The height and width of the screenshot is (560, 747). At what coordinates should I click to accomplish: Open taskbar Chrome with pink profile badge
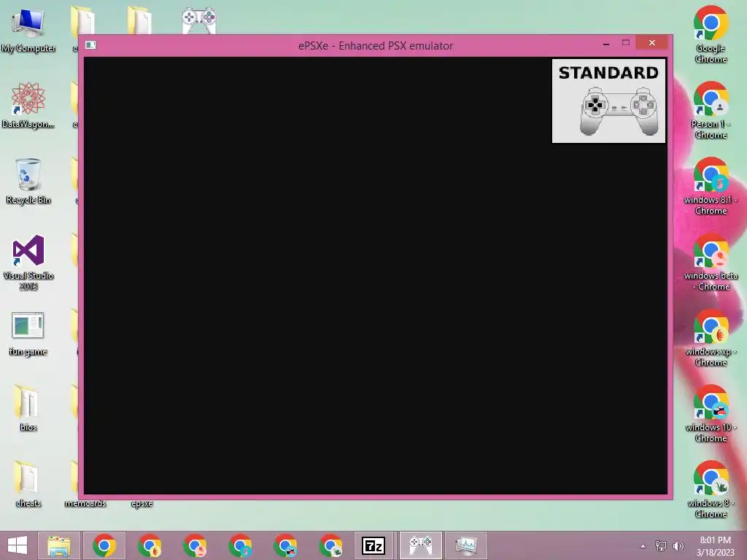[195, 545]
